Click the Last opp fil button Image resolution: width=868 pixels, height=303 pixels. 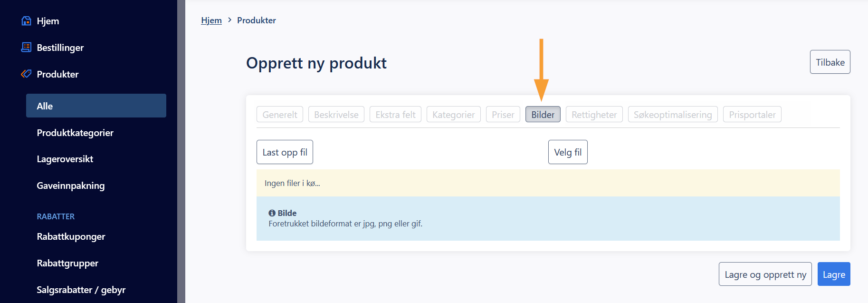tap(285, 152)
